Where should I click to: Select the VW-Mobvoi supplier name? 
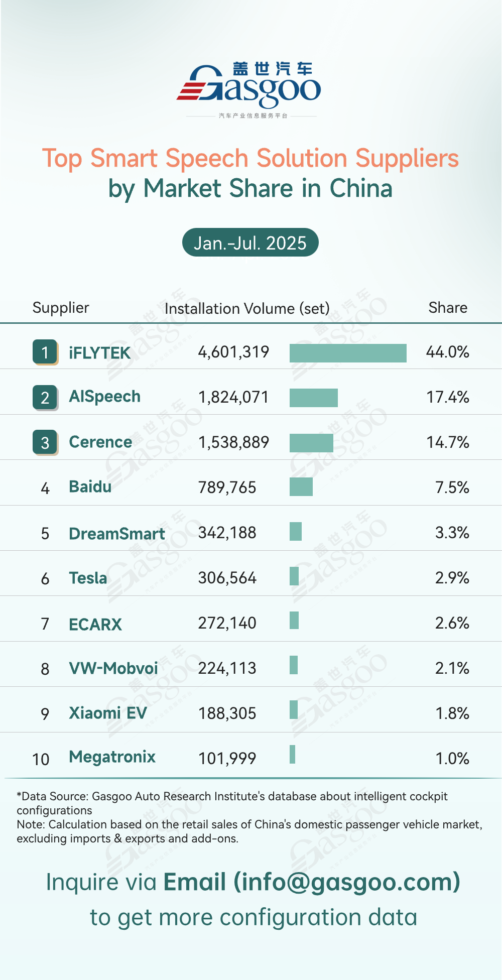click(113, 668)
